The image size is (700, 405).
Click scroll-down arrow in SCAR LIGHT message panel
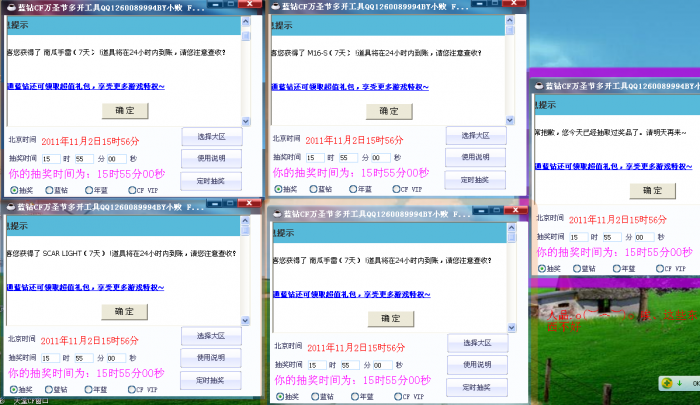pyautogui.click(x=245, y=320)
